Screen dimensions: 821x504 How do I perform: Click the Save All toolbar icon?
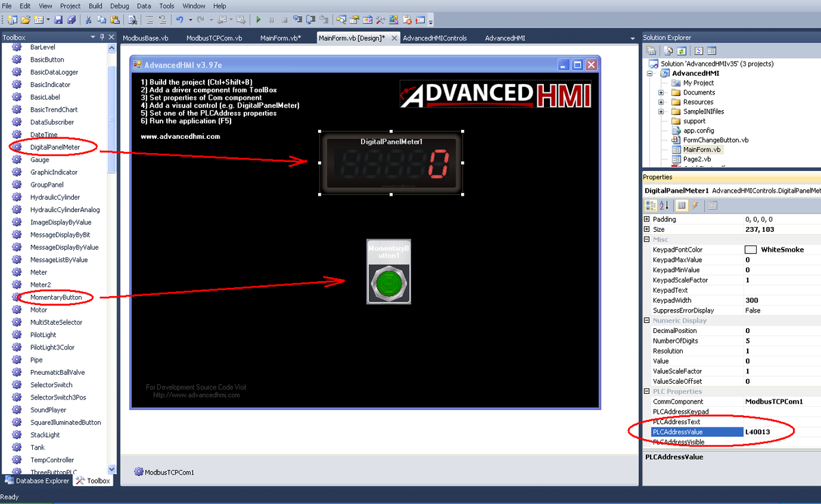(x=70, y=20)
